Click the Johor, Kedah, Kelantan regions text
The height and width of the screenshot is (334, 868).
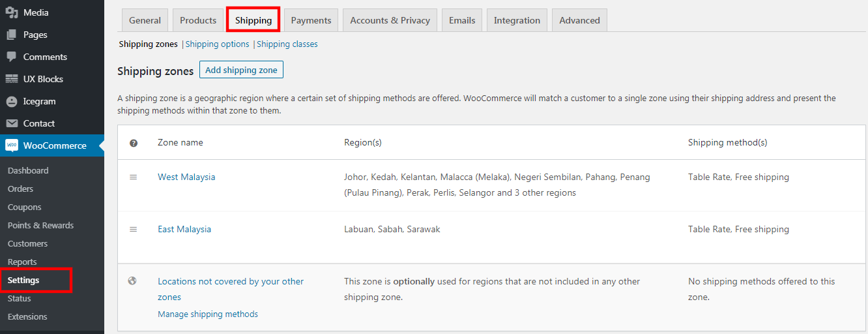tap(497, 185)
